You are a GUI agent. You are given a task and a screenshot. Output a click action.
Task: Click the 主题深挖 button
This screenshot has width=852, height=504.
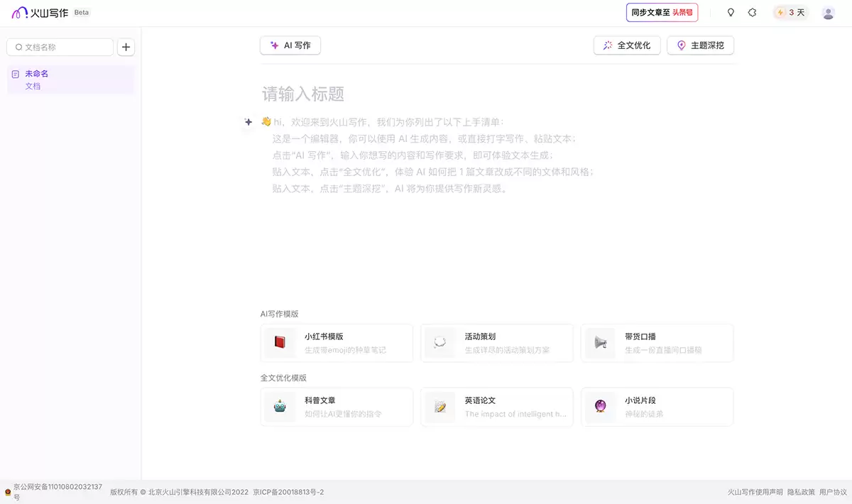700,45
